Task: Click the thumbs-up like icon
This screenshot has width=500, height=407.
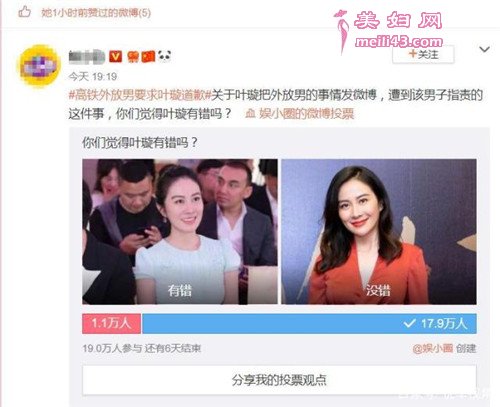Action: [x=24, y=12]
